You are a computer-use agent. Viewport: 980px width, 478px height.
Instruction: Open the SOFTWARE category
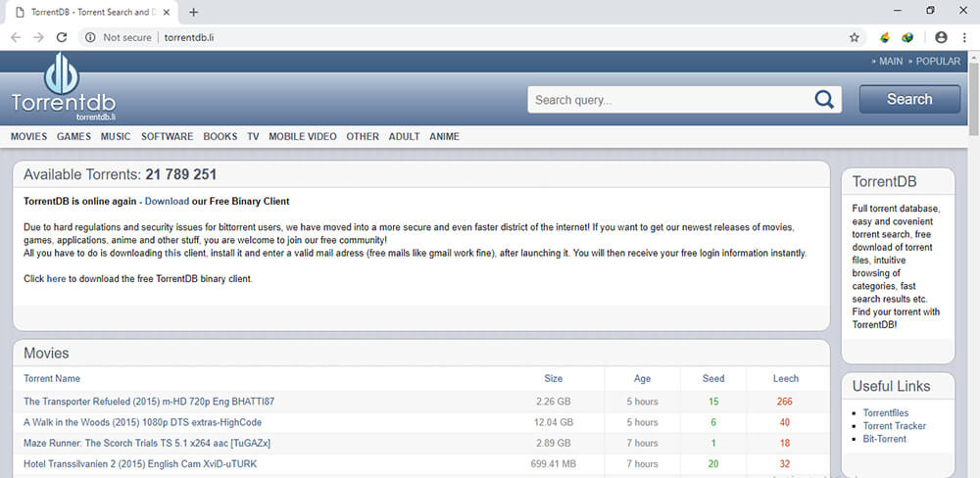point(167,136)
